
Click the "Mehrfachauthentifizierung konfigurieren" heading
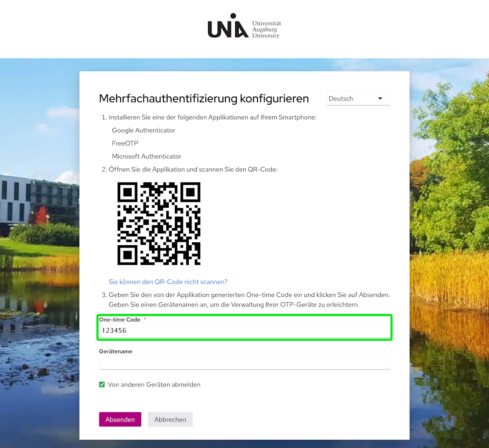204,99
